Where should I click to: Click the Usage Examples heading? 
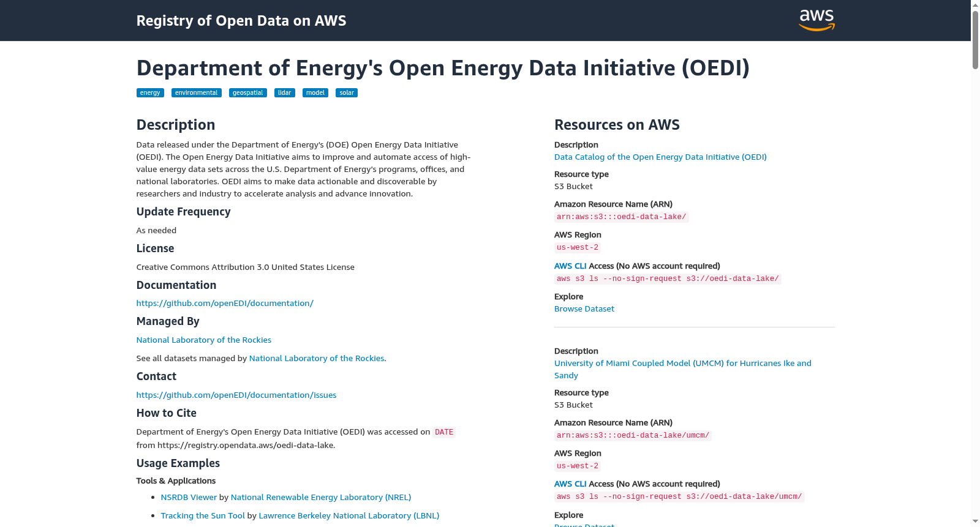[178, 463]
